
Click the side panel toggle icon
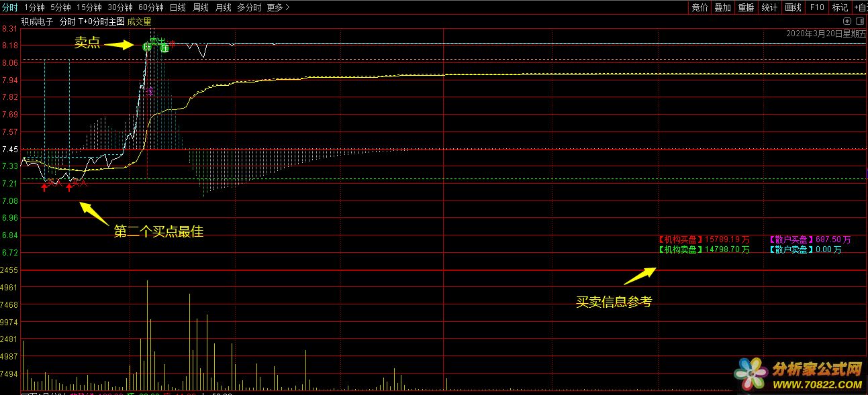coord(860,21)
